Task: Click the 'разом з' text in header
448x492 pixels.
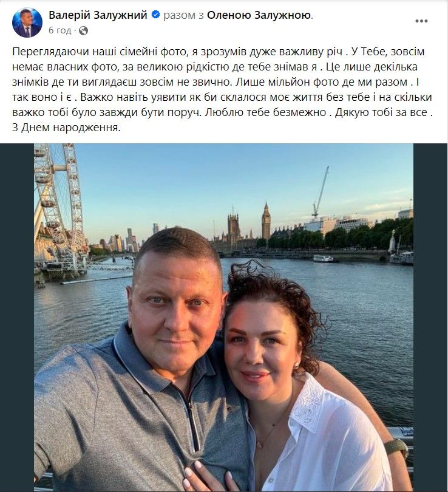Action: coord(183,16)
